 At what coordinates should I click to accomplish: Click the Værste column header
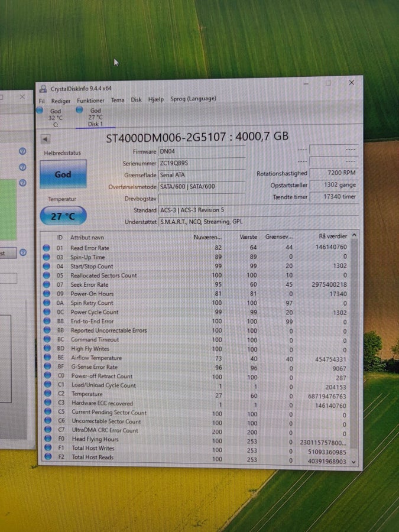(x=248, y=237)
